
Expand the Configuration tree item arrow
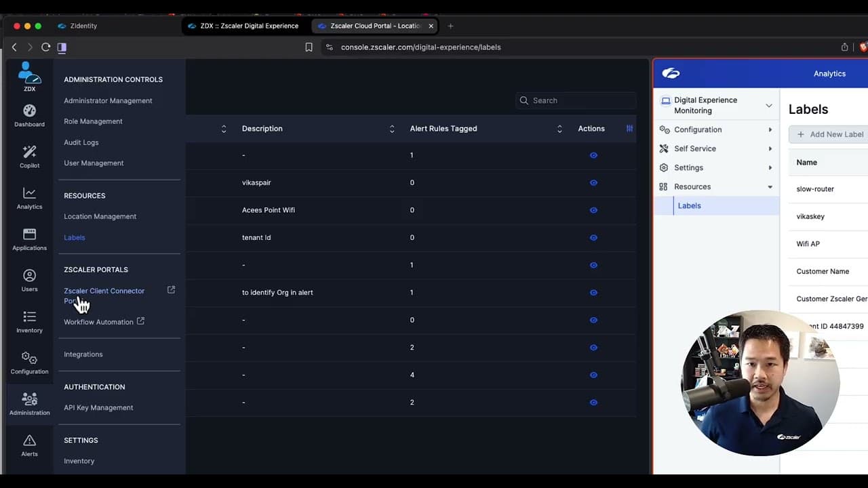[770, 129]
